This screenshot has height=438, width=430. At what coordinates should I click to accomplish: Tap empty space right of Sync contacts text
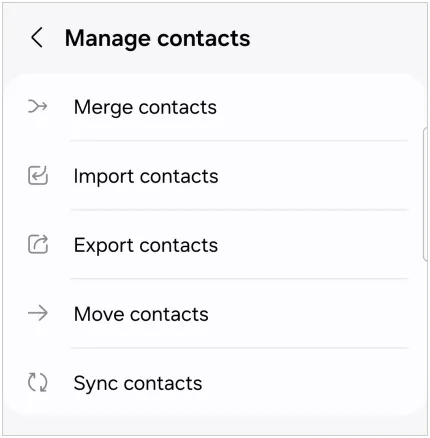(305, 382)
